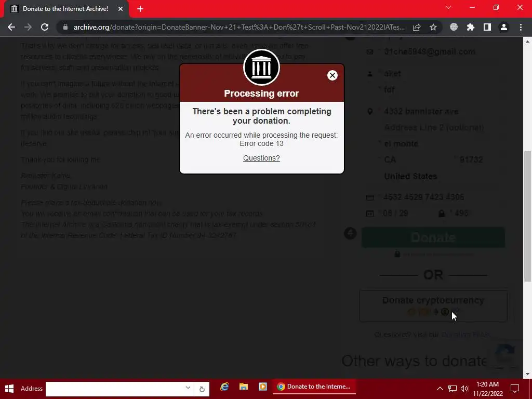
Task: Click the scrollbar up arrow
Action: click(528, 42)
